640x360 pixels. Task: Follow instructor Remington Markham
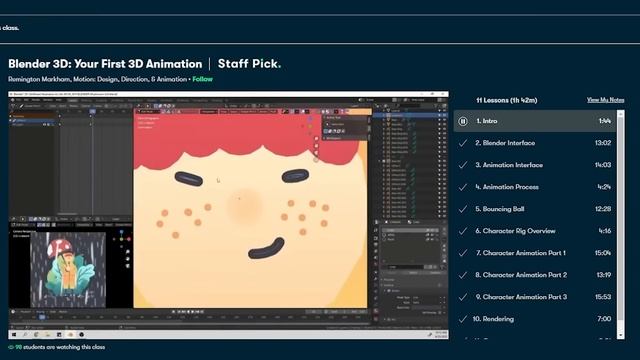202,79
